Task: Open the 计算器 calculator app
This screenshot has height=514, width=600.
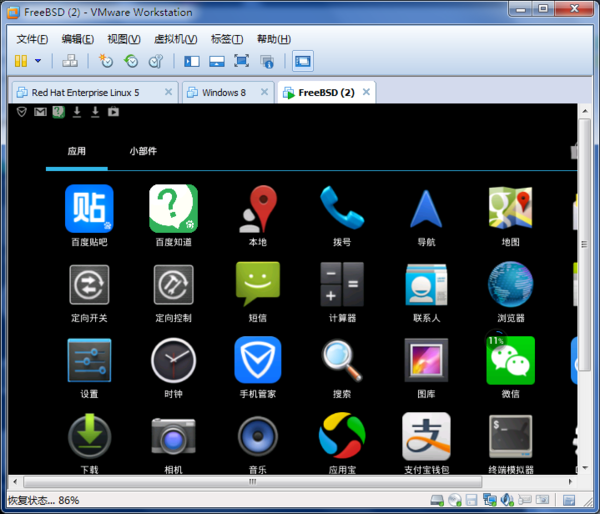Action: click(342, 285)
